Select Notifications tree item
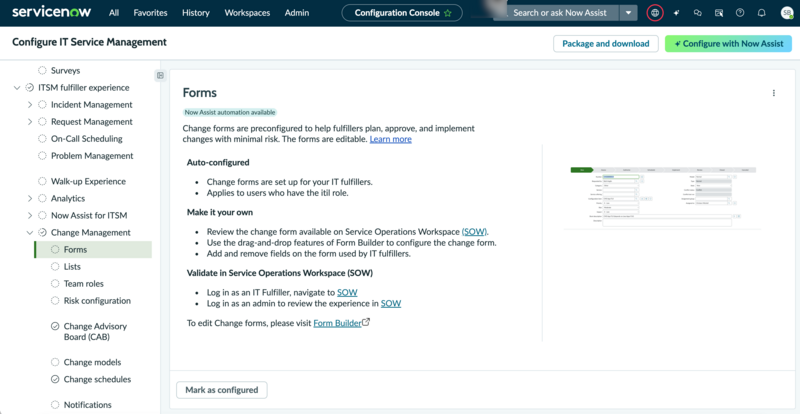This screenshot has width=800, height=414. point(87,405)
